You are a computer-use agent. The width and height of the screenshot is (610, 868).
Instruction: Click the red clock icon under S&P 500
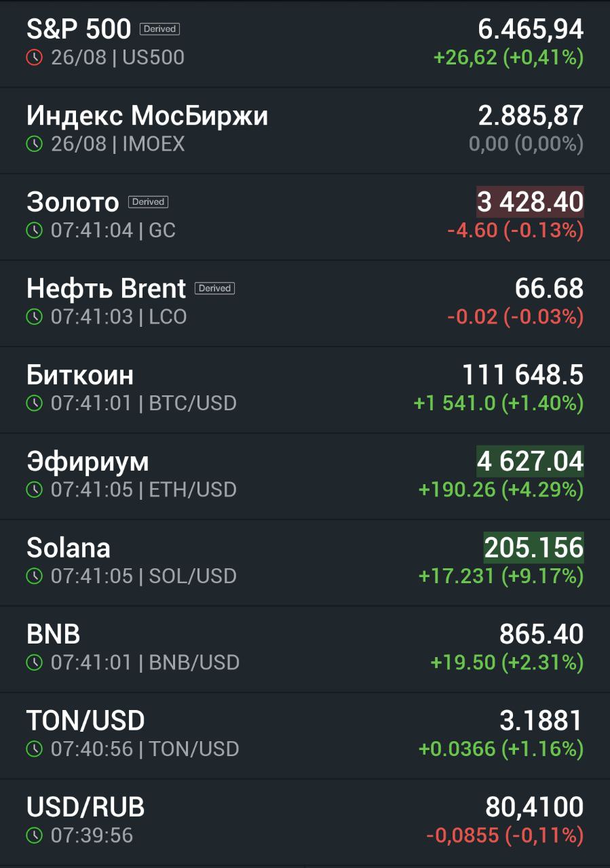tap(34, 58)
